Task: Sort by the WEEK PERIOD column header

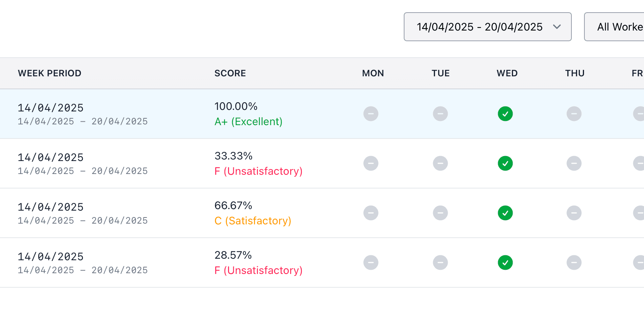Action: [x=50, y=73]
